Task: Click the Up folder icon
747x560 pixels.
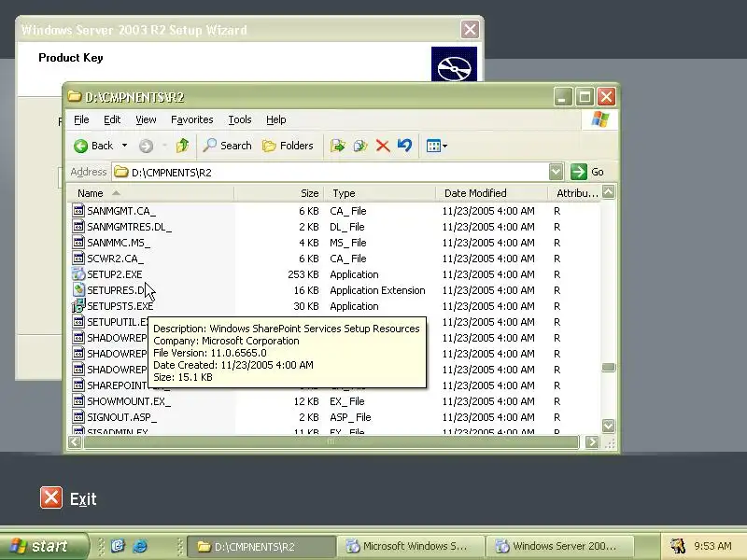Action: 182,146
